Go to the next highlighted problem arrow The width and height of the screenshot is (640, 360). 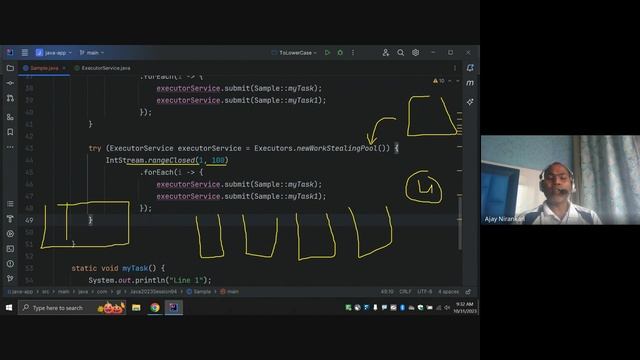pyautogui.click(x=458, y=81)
